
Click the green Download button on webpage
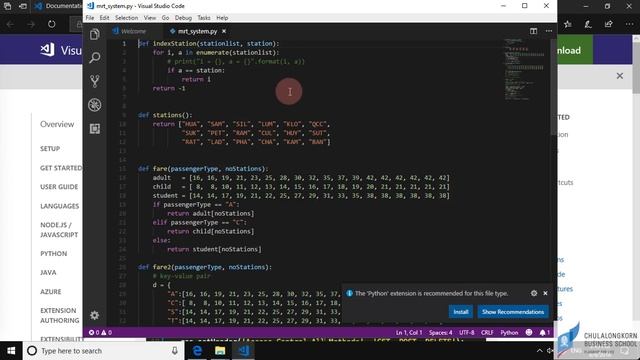[575, 50]
